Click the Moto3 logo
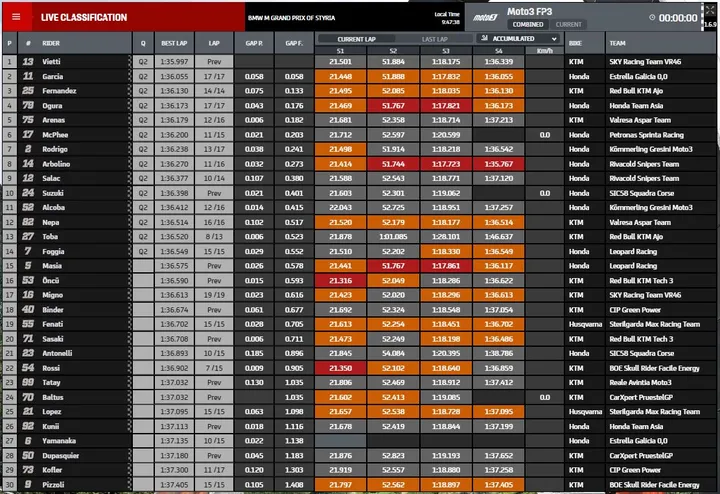Screen dimensions: 720x494 pyautogui.click(x=486, y=17)
